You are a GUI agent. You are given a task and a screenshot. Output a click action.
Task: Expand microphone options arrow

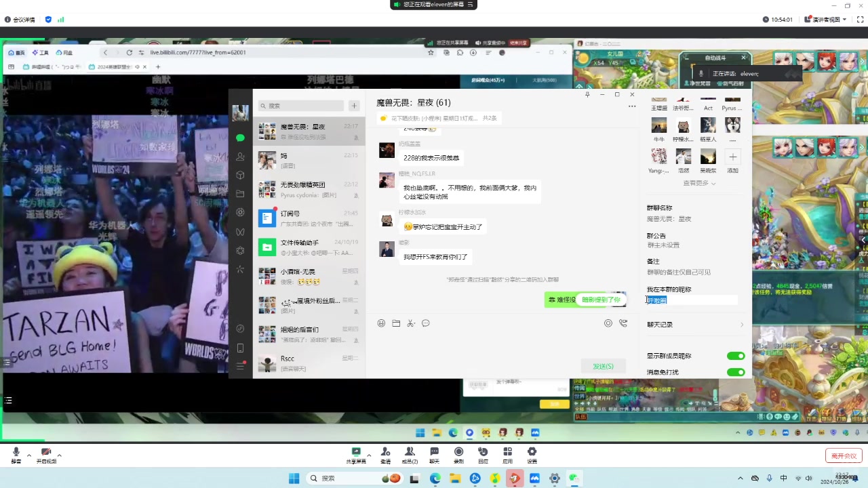click(28, 455)
